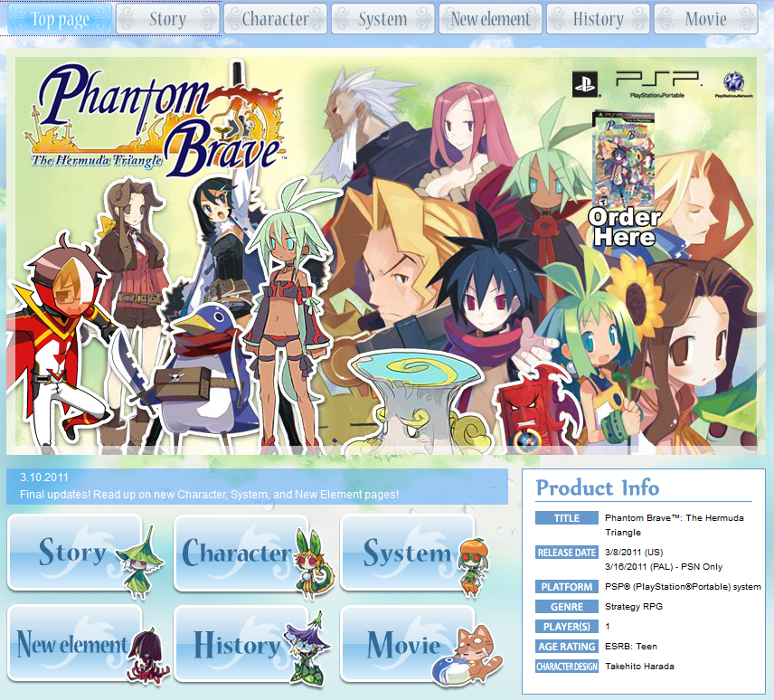774x700 pixels.
Task: Click the 'PSP® (PlayStation®Portable) system' platform value
Action: click(x=684, y=586)
